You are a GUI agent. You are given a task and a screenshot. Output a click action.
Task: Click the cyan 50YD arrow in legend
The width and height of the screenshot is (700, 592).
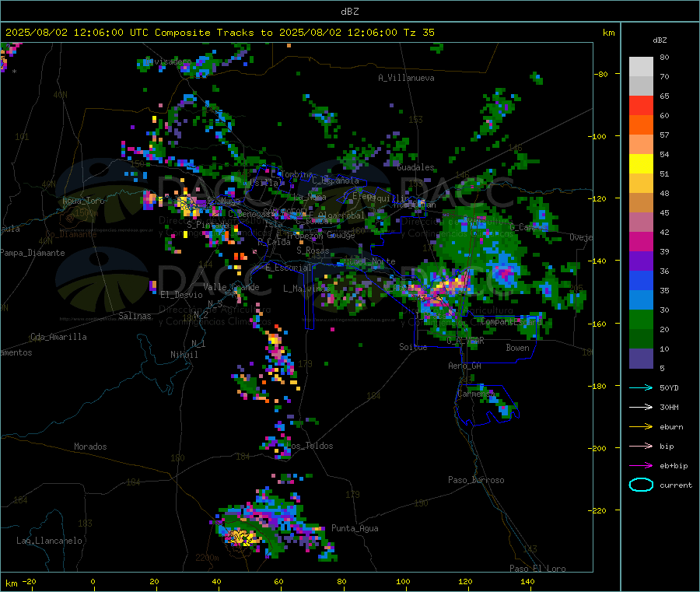pos(641,387)
